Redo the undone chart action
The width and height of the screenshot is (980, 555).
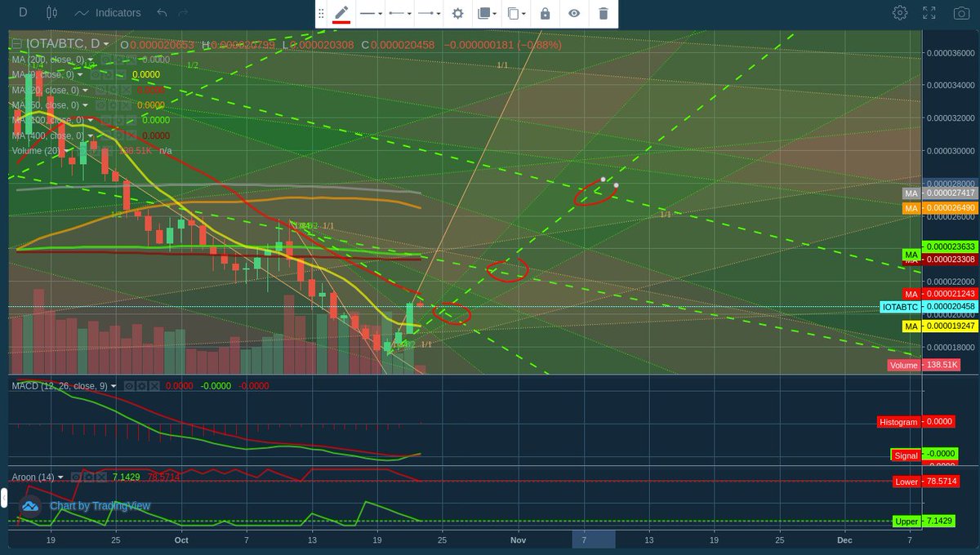click(183, 13)
